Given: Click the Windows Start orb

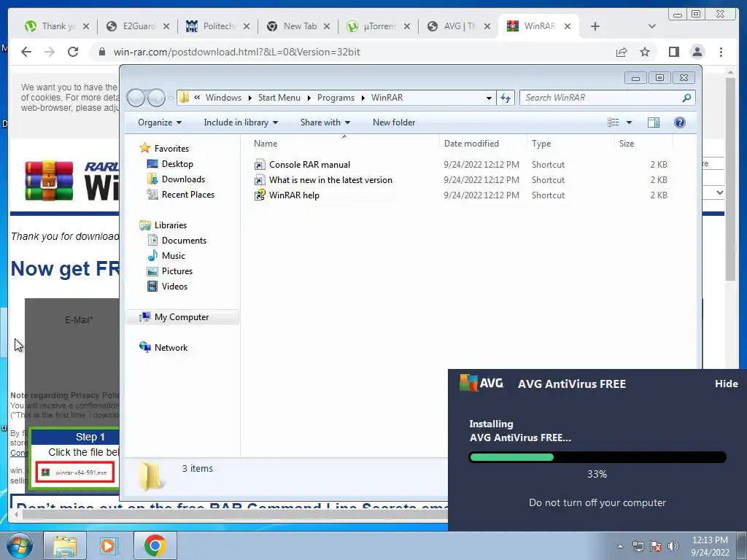Looking at the screenshot, I should point(20,545).
